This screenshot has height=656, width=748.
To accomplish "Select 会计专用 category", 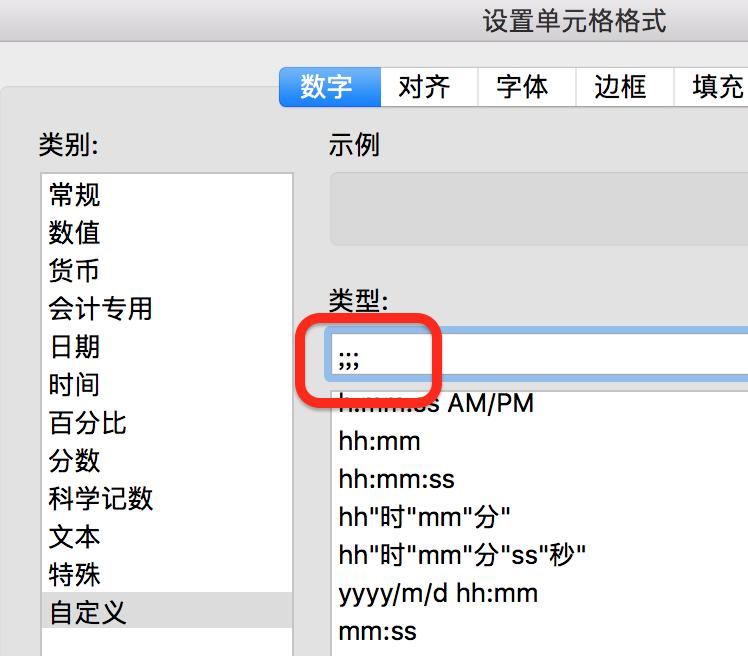I will coord(167,309).
